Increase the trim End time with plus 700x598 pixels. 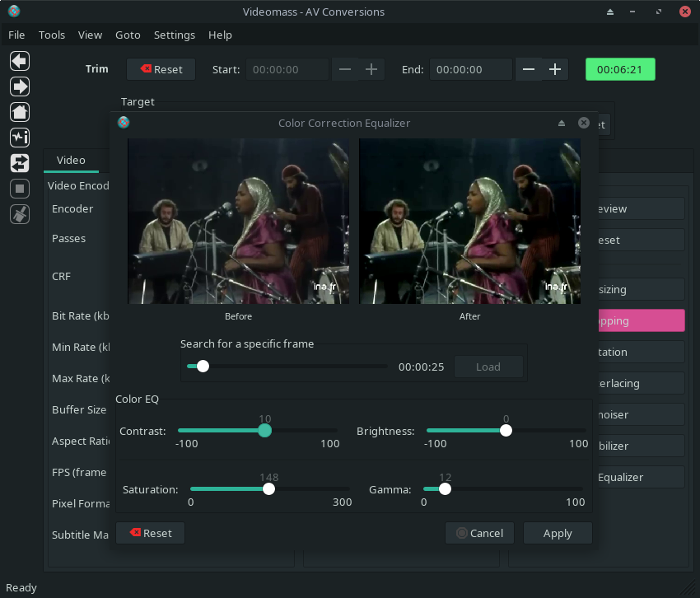coord(555,69)
